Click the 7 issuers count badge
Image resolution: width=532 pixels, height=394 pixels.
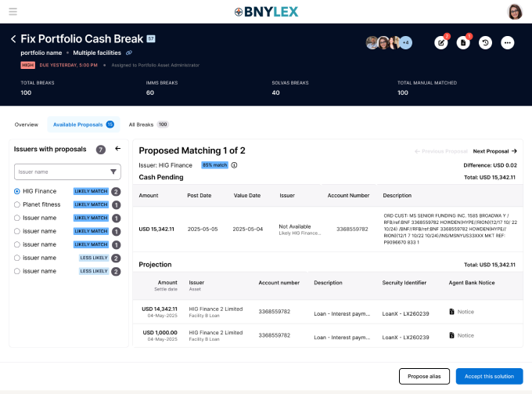(x=101, y=150)
